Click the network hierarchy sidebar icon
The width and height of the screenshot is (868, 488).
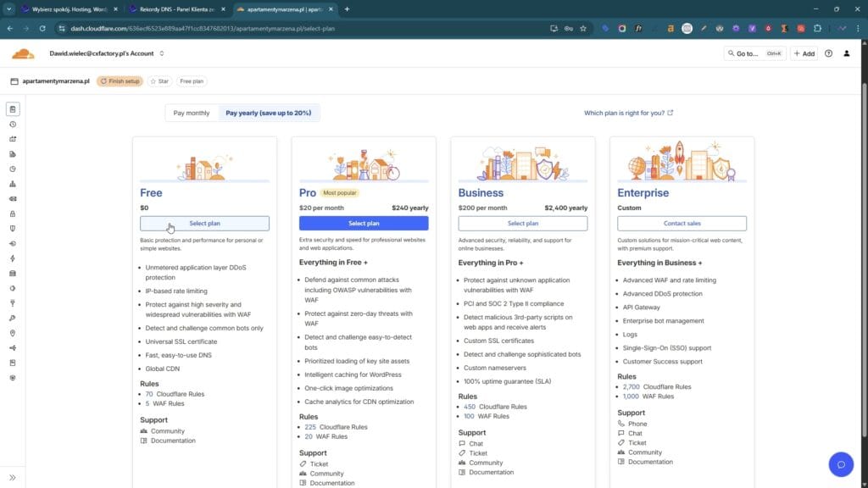13,184
